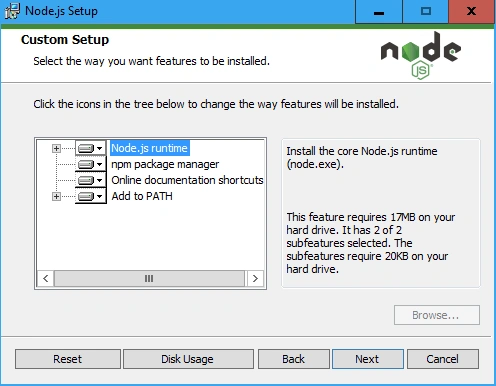This screenshot has height=386, width=496.
Task: Proceed with the Next button
Action: tap(368, 359)
